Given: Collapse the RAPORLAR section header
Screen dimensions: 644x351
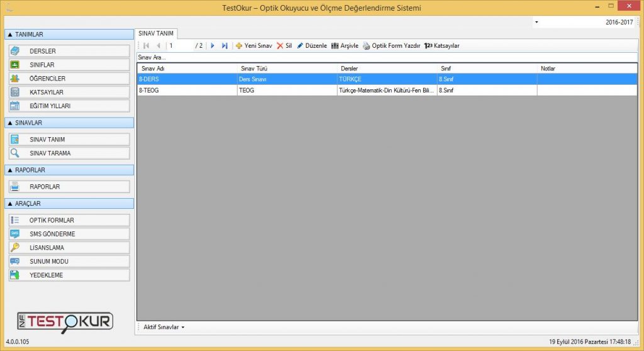Looking at the screenshot, I should [x=69, y=170].
